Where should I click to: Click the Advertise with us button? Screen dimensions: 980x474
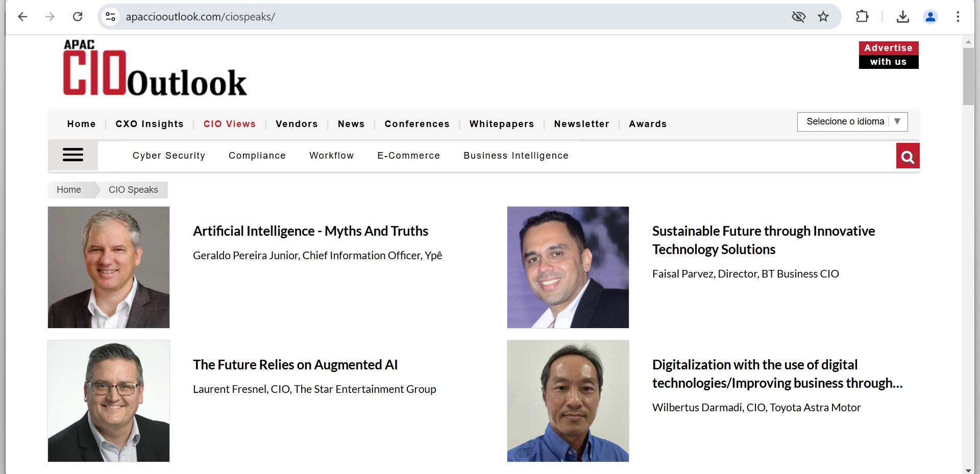(x=888, y=55)
